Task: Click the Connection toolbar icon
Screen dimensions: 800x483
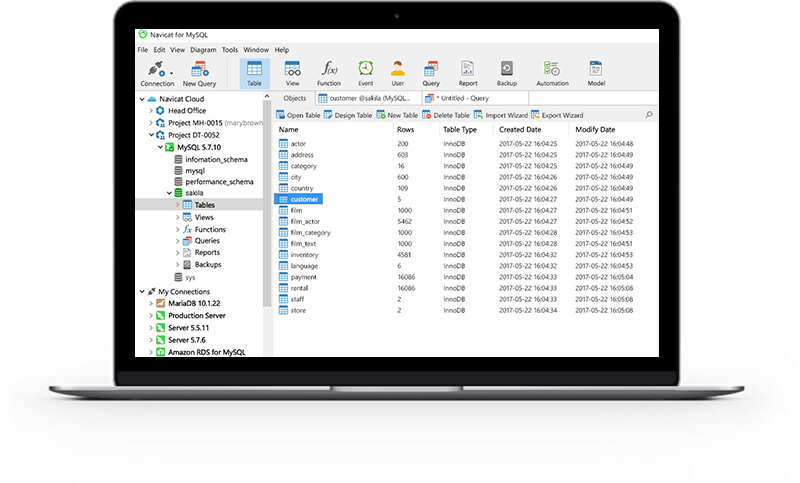Action: click(x=156, y=69)
